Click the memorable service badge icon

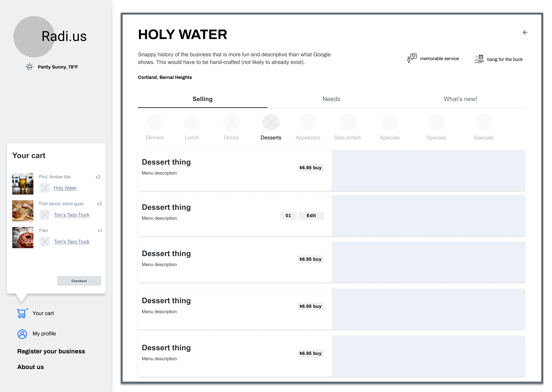click(412, 58)
